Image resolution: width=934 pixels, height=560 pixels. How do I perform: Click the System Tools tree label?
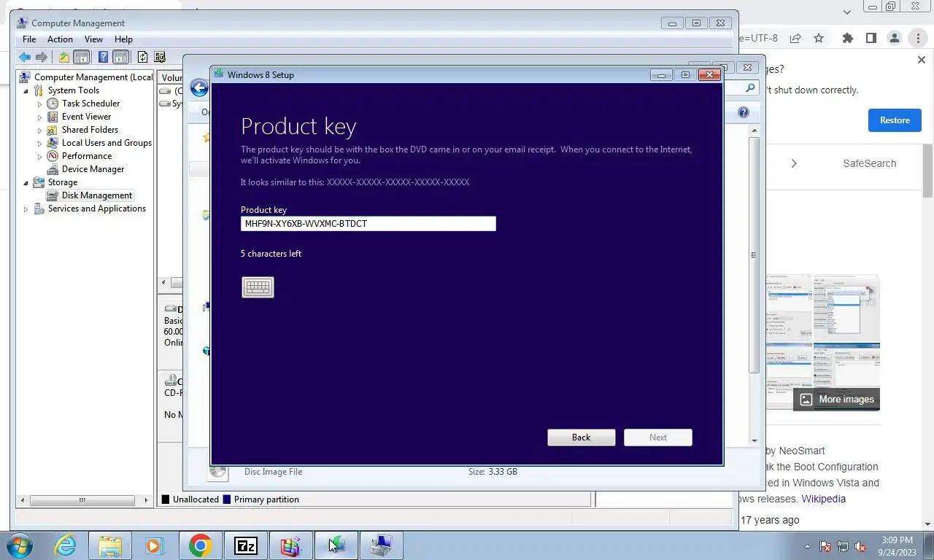click(73, 90)
